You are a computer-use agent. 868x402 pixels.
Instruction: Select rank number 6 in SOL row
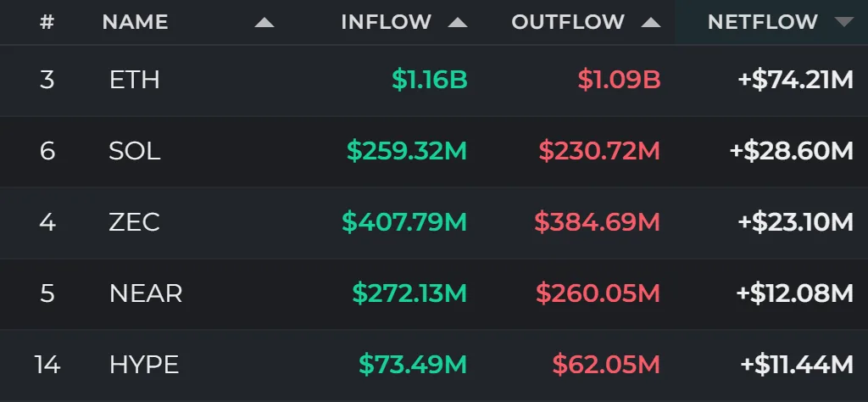(x=47, y=151)
